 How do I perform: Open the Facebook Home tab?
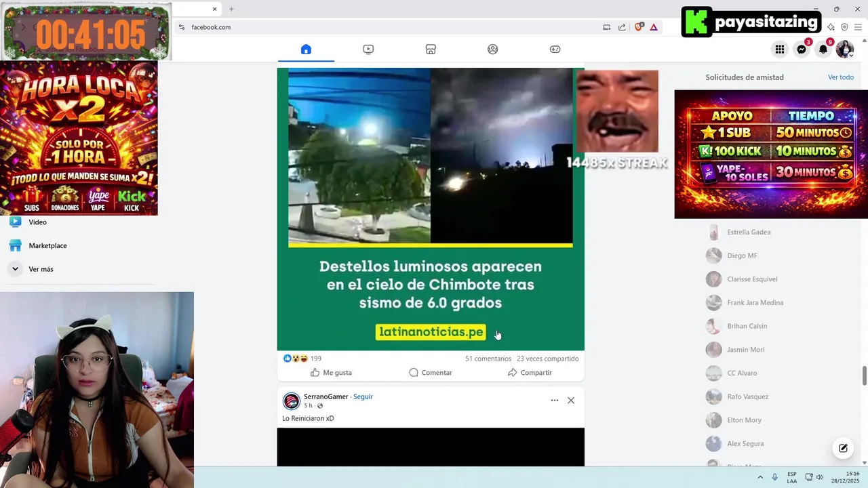[x=306, y=49]
